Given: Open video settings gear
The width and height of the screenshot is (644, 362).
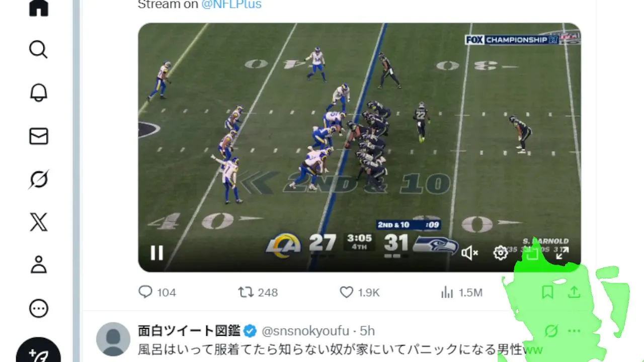Looking at the screenshot, I should (x=500, y=253).
